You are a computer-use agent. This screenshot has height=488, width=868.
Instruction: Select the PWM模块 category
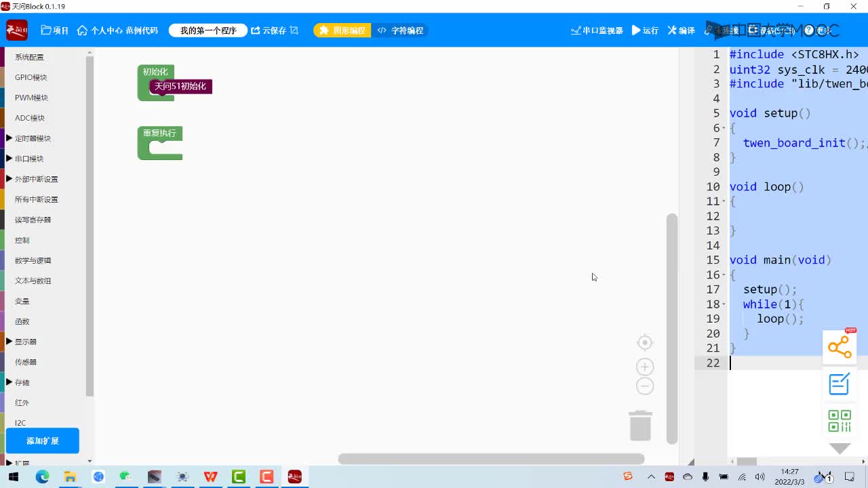[x=31, y=98]
